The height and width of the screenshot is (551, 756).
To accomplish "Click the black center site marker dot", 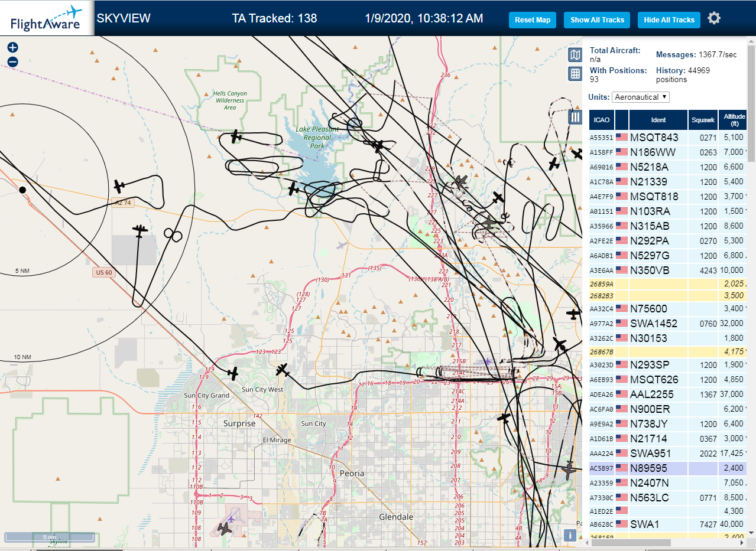I will [x=22, y=190].
